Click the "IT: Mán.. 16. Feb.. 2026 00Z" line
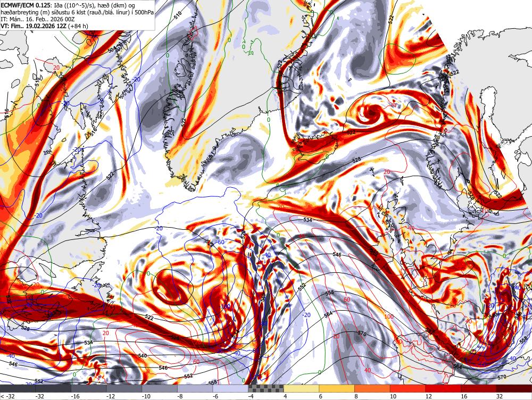The image size is (532, 400). pos(37,19)
